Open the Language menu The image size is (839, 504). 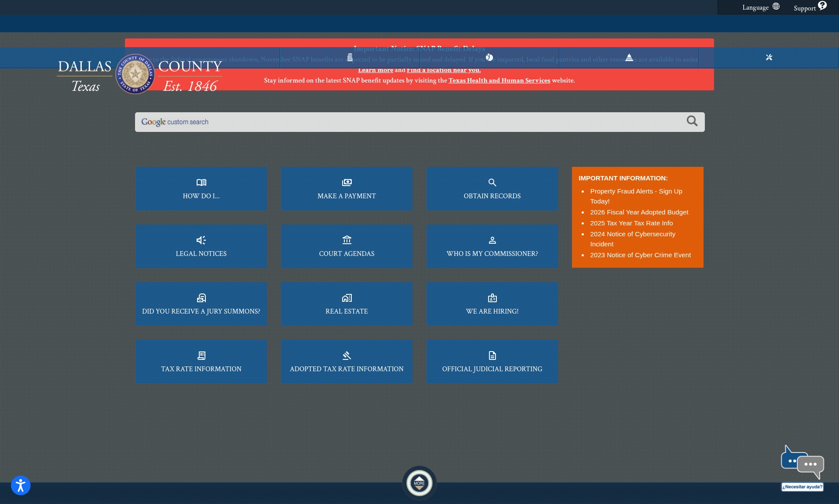tap(760, 7)
